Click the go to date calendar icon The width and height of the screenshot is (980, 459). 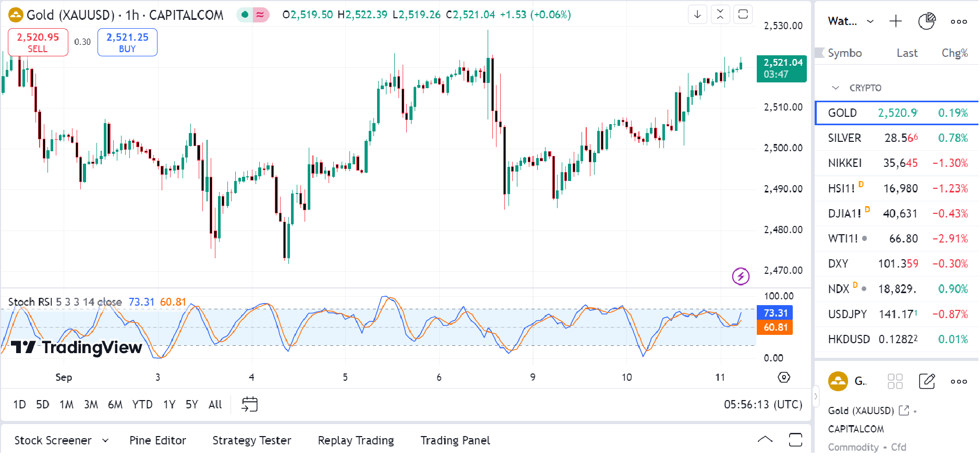250,404
